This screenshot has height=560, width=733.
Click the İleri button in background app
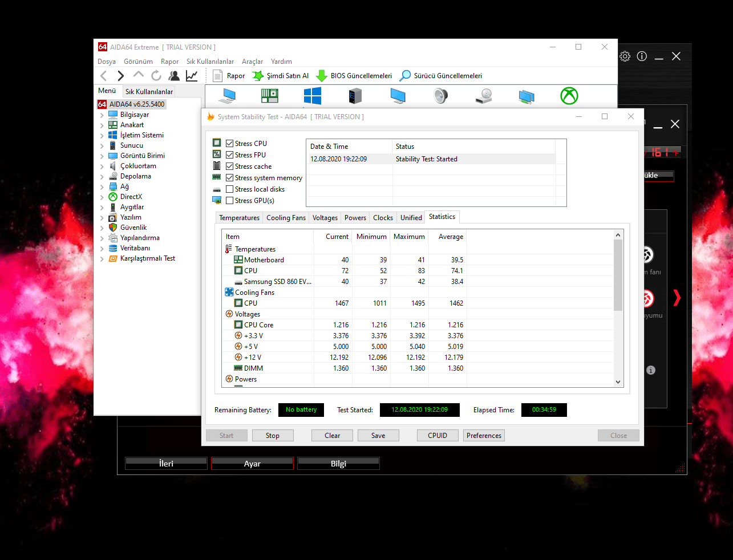[166, 464]
